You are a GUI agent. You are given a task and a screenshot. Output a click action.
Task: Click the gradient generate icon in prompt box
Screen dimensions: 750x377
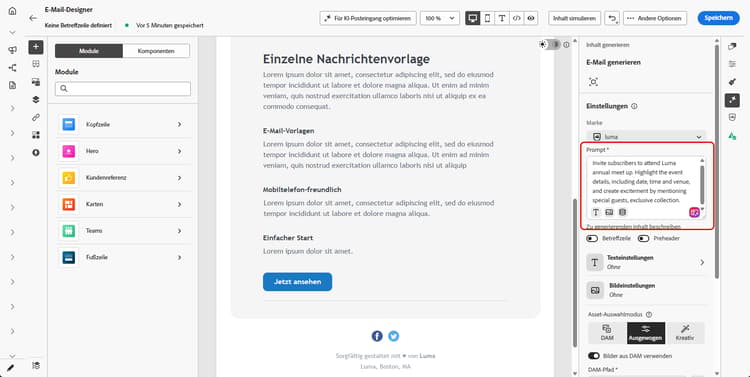point(695,212)
